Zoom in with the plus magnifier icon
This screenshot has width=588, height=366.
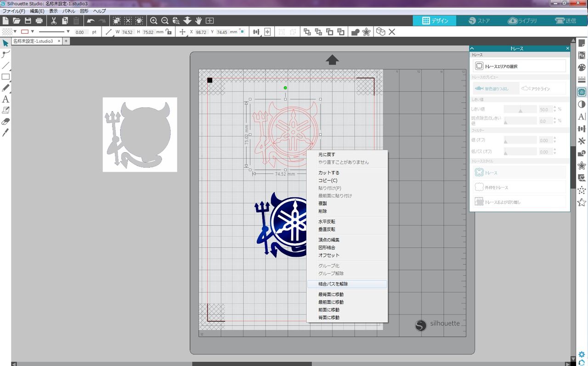[x=154, y=21]
